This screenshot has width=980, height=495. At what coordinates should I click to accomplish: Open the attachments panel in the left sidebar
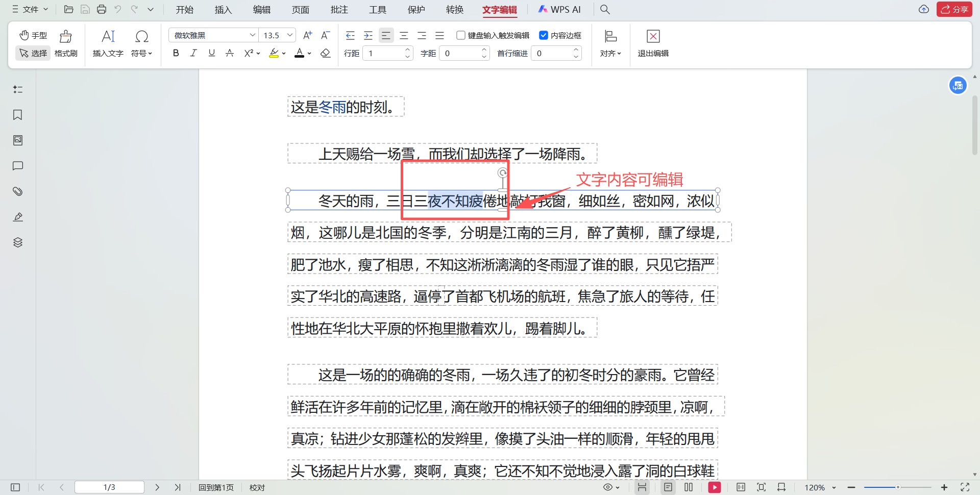pyautogui.click(x=17, y=191)
